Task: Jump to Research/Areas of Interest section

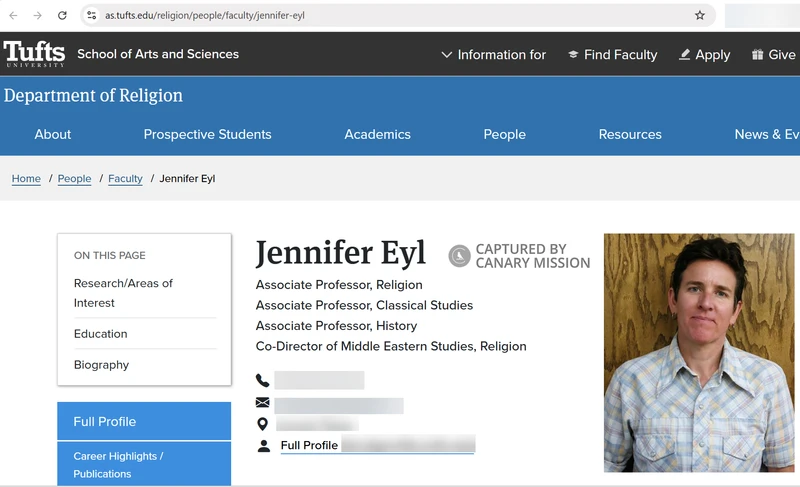Action: point(123,293)
